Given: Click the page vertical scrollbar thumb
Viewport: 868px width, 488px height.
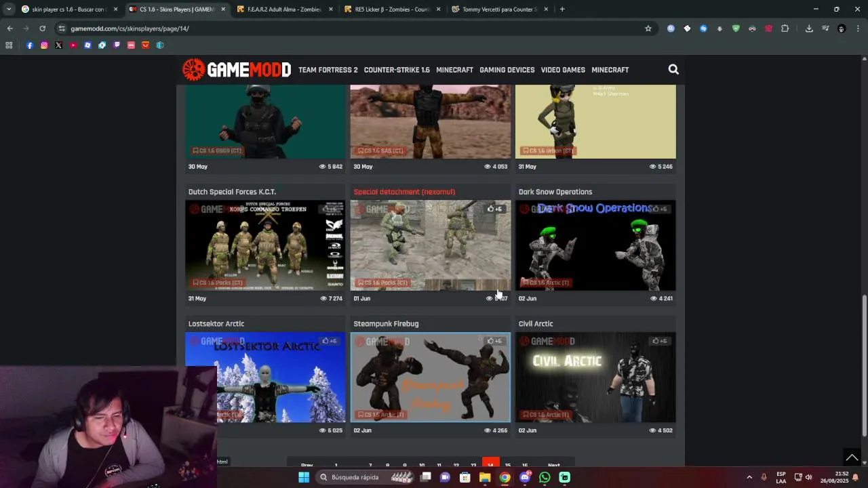Looking at the screenshot, I should (864, 366).
